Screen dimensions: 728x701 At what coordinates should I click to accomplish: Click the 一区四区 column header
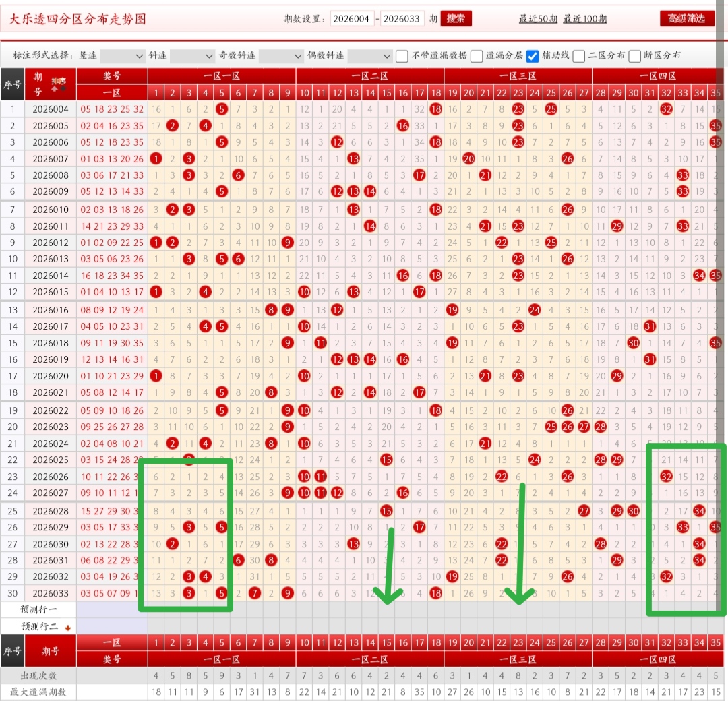[657, 76]
